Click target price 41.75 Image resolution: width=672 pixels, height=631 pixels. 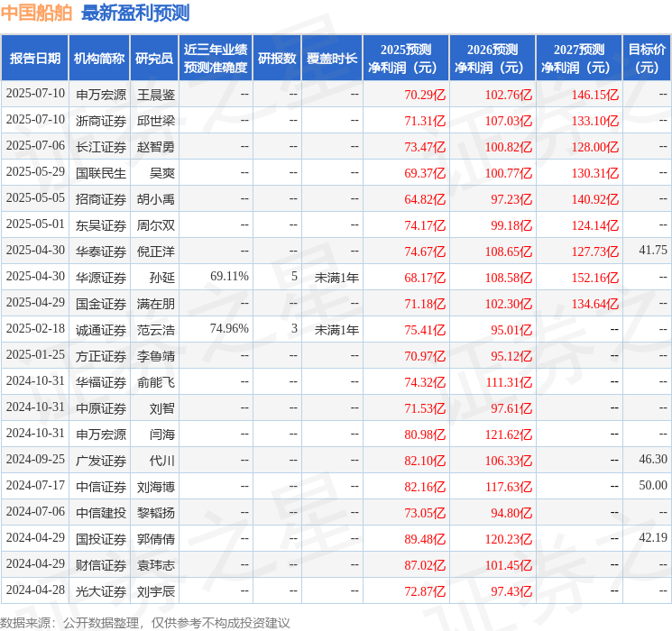(653, 250)
